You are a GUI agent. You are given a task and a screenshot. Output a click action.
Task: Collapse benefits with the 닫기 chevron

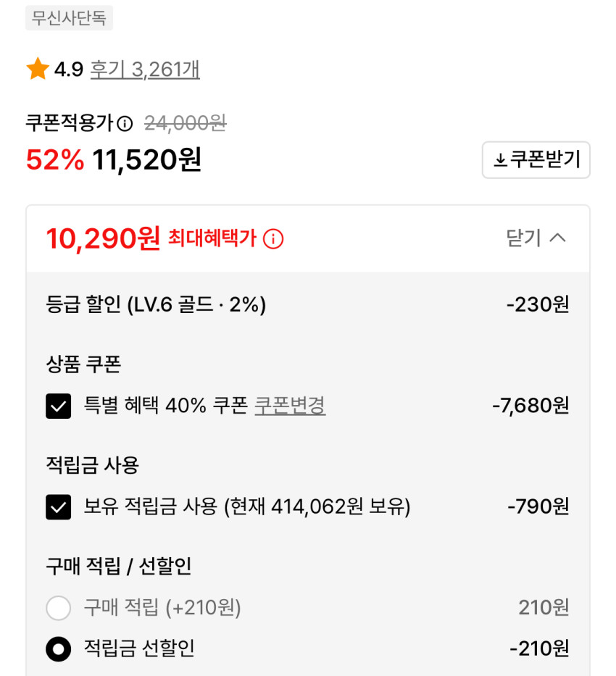(x=557, y=238)
